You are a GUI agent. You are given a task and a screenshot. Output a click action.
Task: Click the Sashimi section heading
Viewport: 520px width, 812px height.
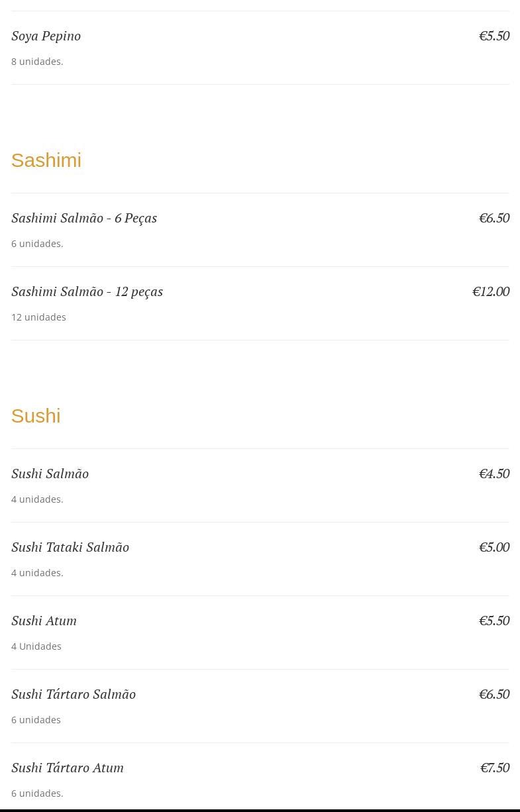(46, 160)
